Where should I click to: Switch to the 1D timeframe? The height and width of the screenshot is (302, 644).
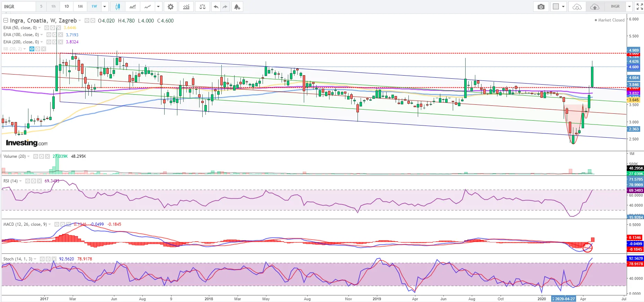[67, 7]
